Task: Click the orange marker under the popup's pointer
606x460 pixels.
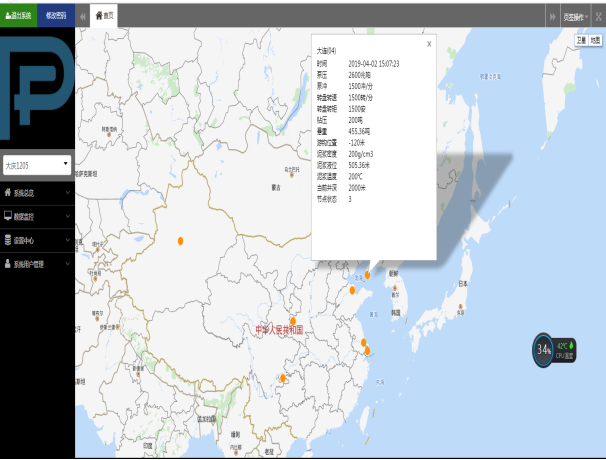Action: tap(368, 275)
